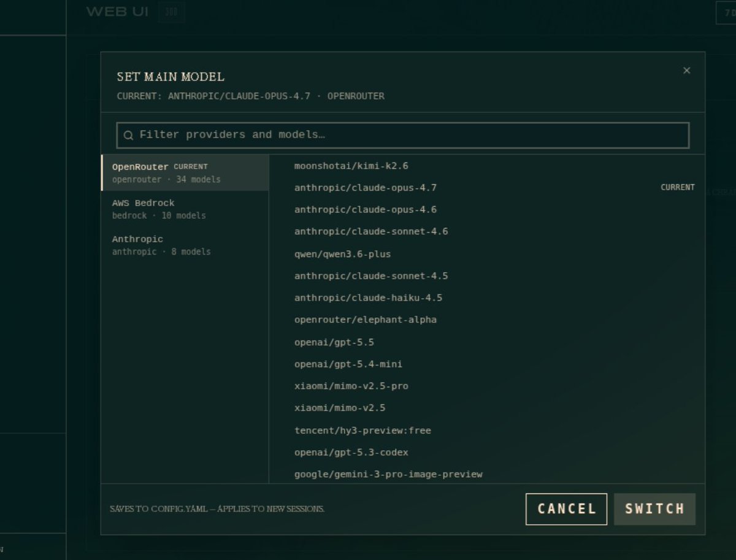Choose qwen/qwen3.6-plus model
The image size is (736, 560).
[x=487, y=254]
